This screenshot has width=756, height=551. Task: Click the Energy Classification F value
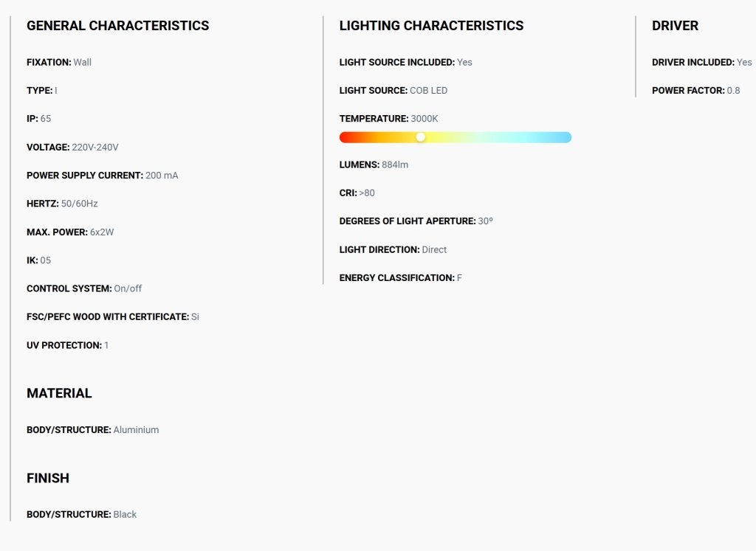point(459,278)
